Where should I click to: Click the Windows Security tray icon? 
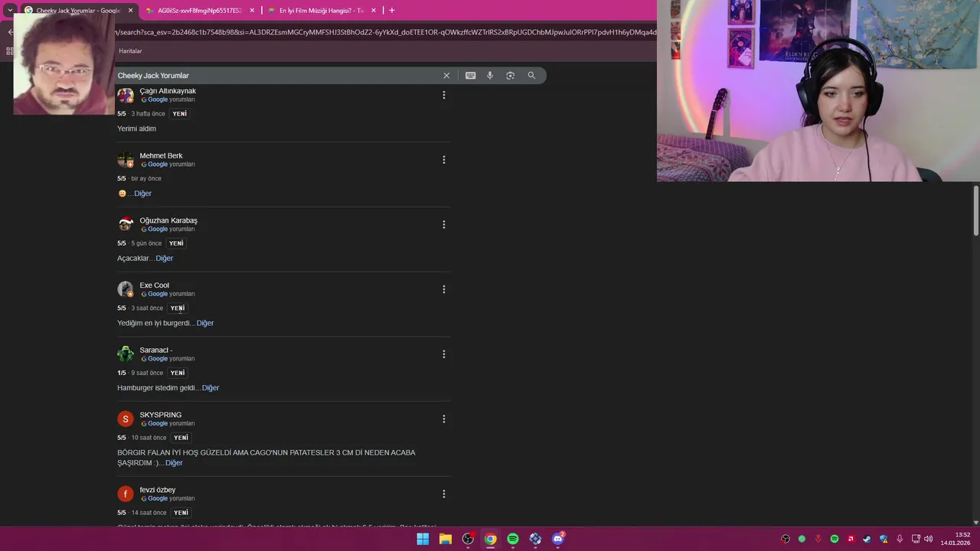884,539
